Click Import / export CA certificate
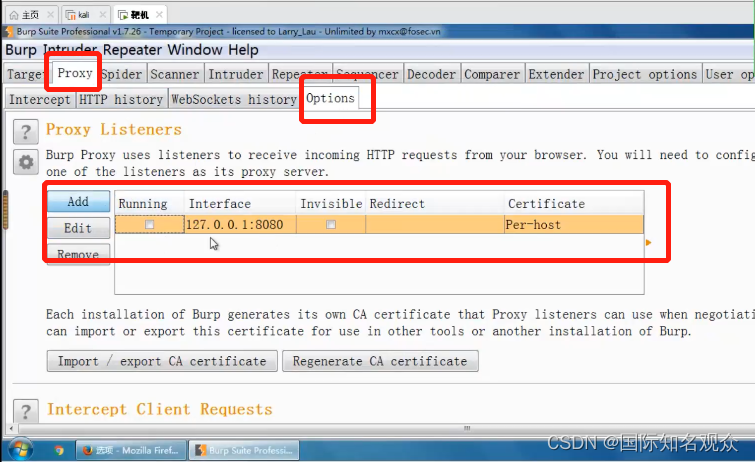 [162, 361]
